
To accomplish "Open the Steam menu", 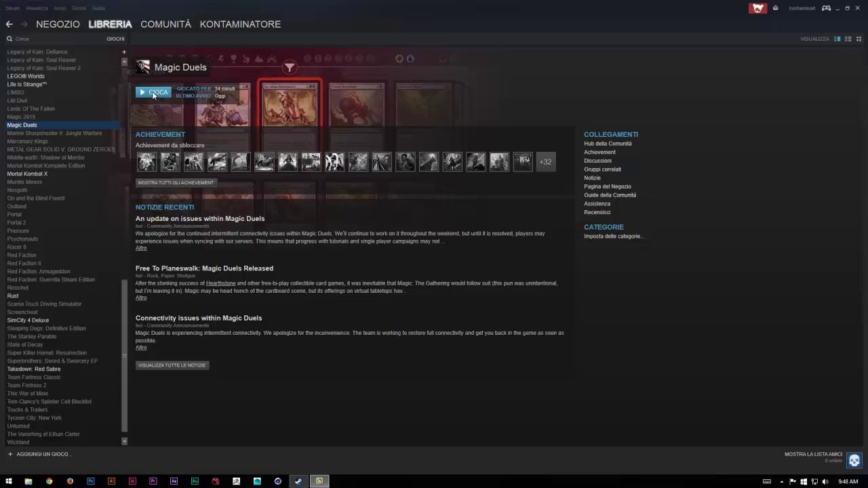I will tap(13, 8).
